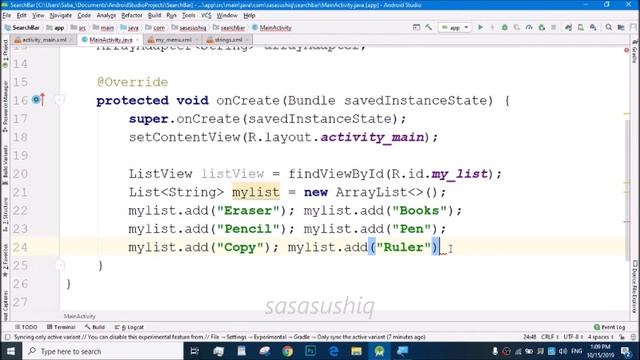Open the Event Log

(609, 327)
